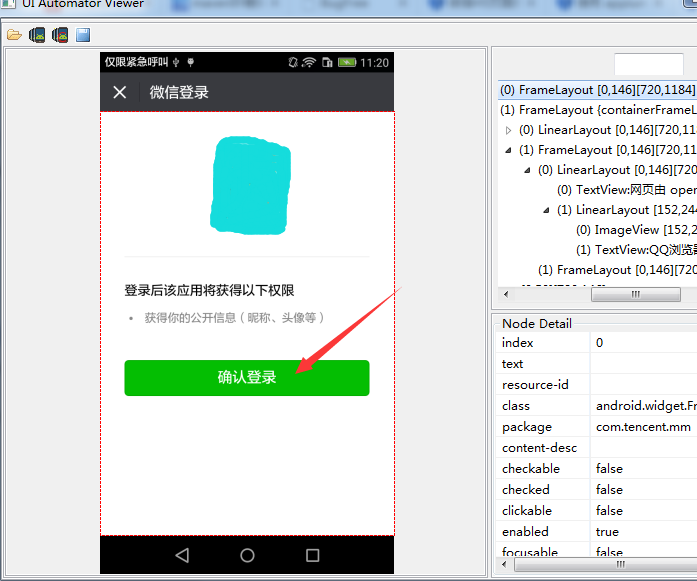Tap the Android recent apps square
The image size is (697, 581).
[312, 555]
